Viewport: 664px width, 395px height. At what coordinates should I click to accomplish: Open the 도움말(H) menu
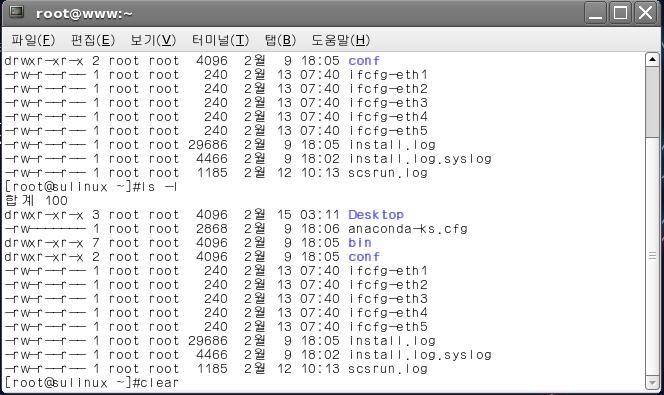(340, 40)
